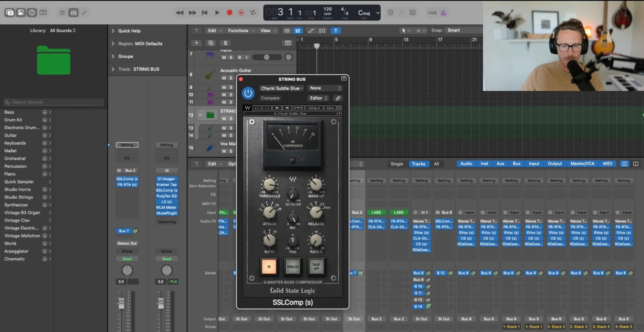Toggle the SSLComp plugin power button

(248, 93)
